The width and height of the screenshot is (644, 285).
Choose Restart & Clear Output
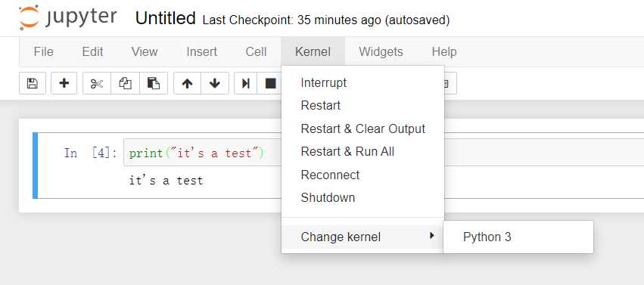[x=362, y=129]
